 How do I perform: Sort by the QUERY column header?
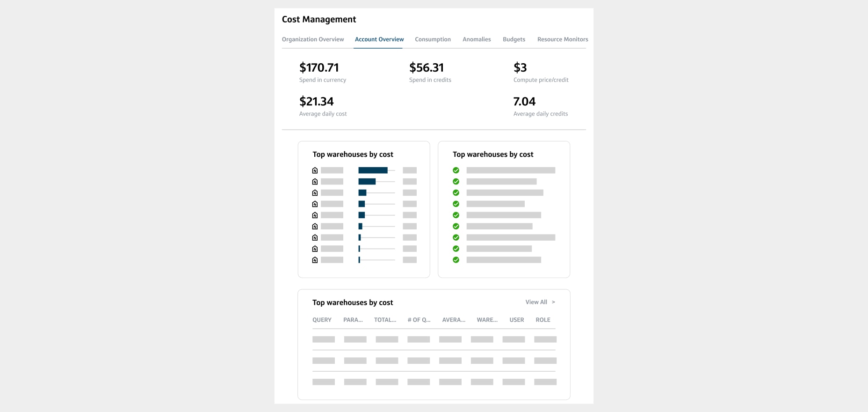(x=322, y=320)
